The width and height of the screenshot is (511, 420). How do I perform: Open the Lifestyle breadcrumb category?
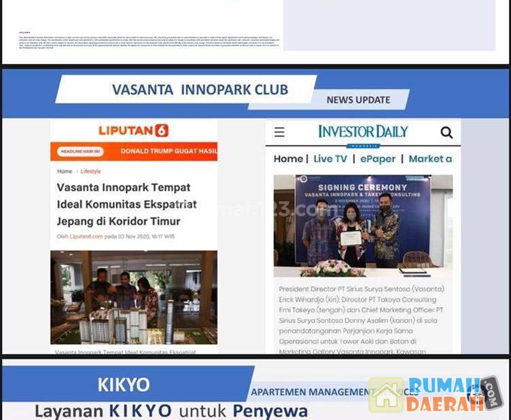[x=91, y=171]
